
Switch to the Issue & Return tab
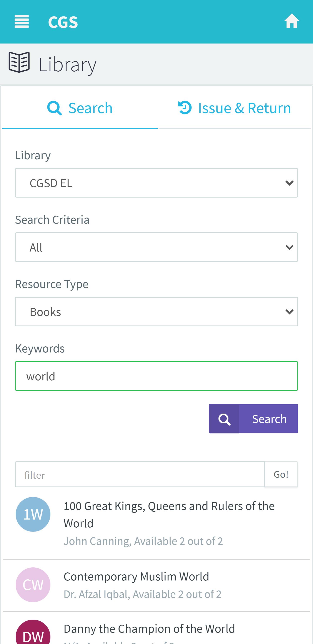click(x=235, y=108)
